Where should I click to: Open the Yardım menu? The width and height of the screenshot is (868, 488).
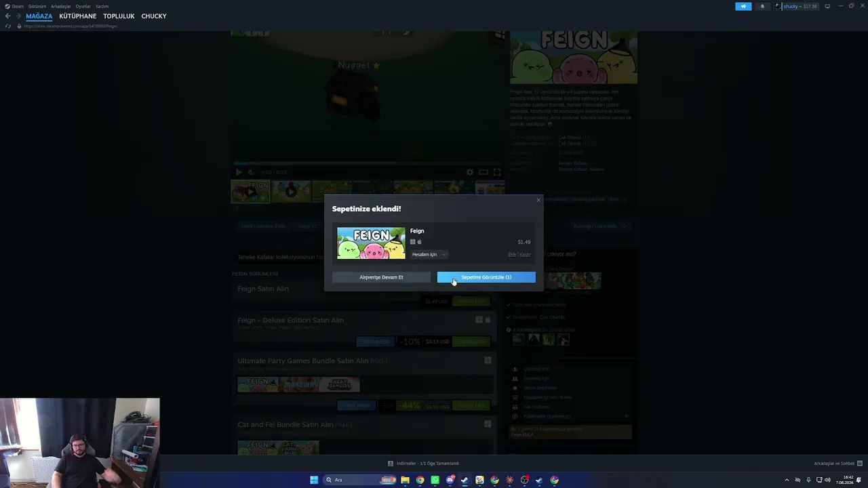point(102,6)
